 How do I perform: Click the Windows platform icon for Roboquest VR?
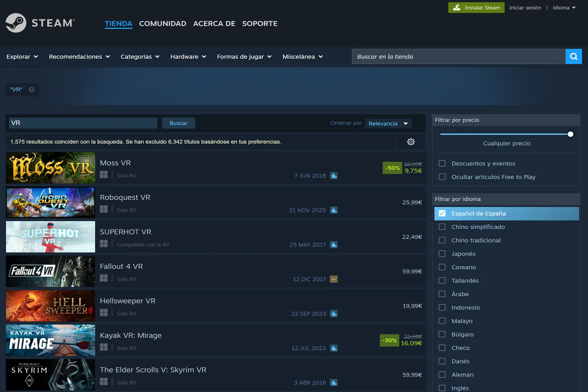(x=104, y=209)
